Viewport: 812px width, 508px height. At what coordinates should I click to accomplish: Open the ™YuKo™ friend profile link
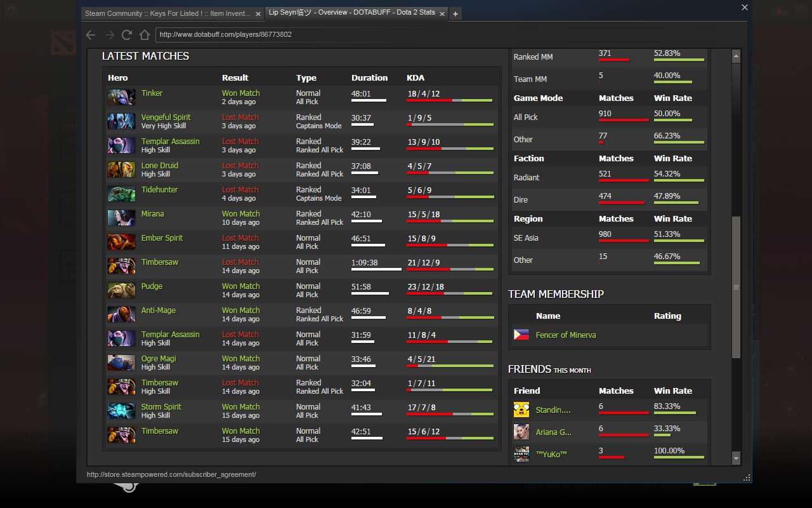pos(551,454)
